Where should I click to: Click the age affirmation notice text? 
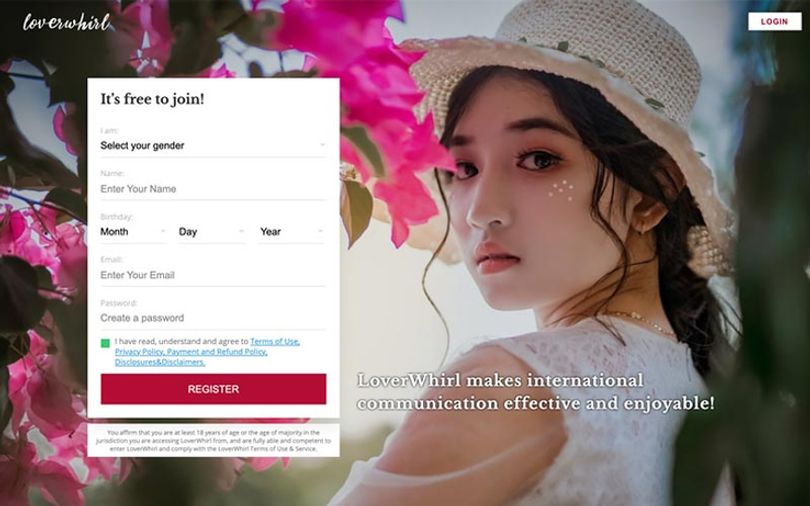coord(213,440)
